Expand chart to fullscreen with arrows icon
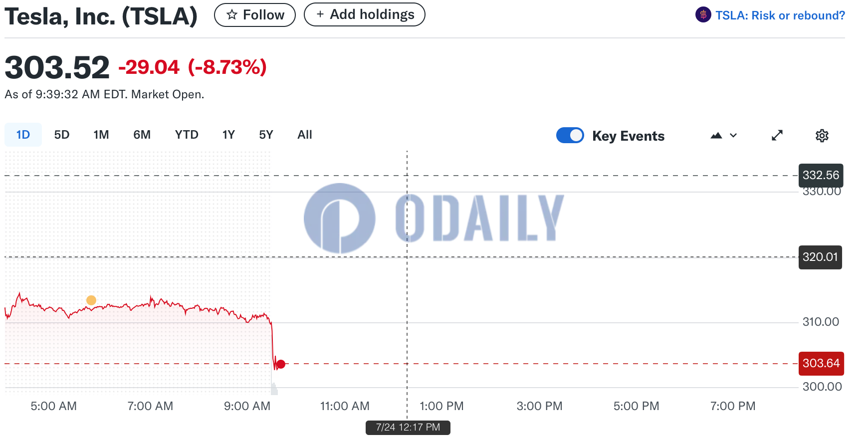The height and width of the screenshot is (438, 868). click(x=777, y=135)
